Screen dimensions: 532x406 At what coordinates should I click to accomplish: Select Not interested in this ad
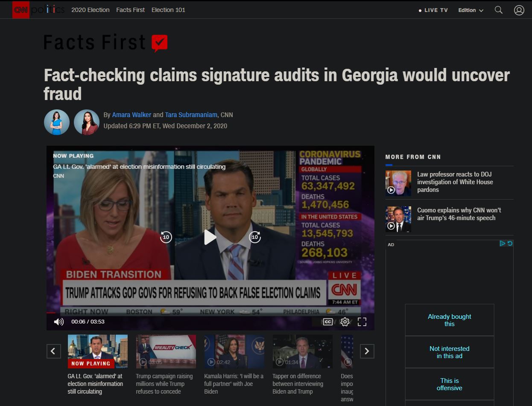pos(450,352)
